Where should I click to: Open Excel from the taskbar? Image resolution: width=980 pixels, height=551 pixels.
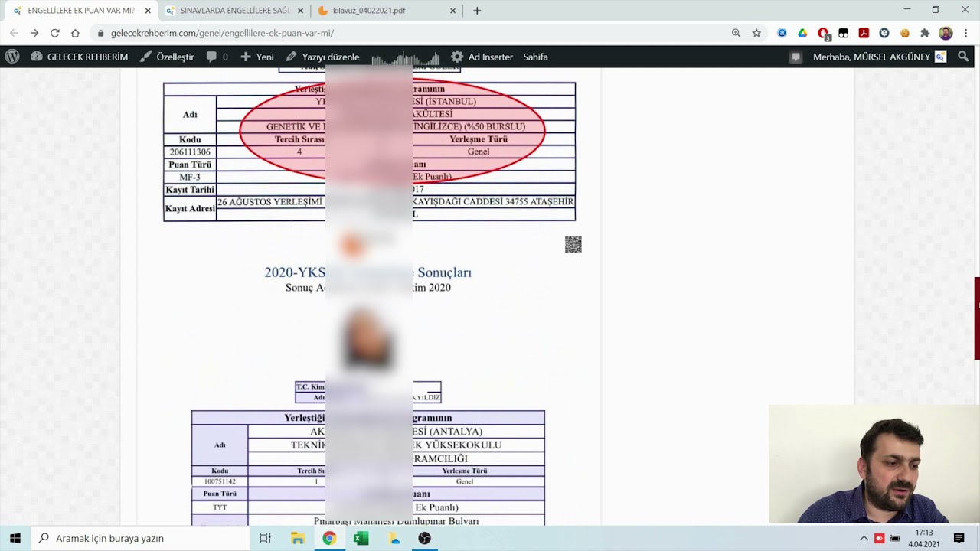coord(361,538)
